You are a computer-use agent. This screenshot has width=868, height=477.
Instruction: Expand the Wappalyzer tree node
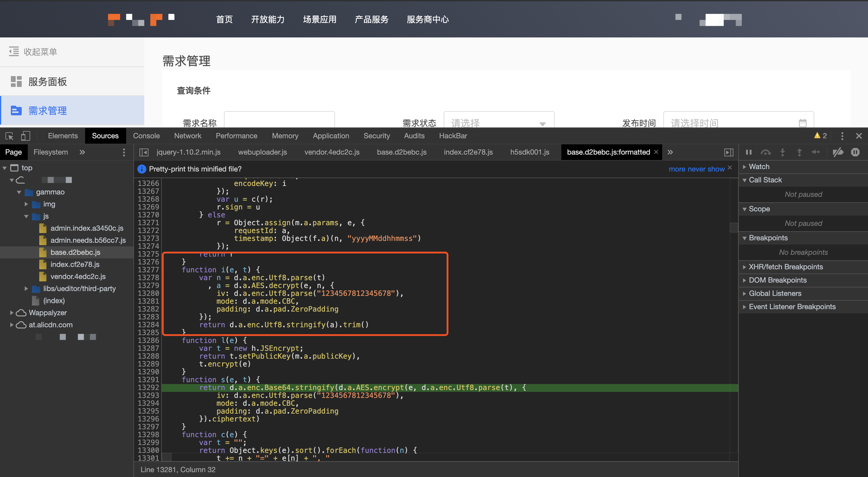[11, 312]
